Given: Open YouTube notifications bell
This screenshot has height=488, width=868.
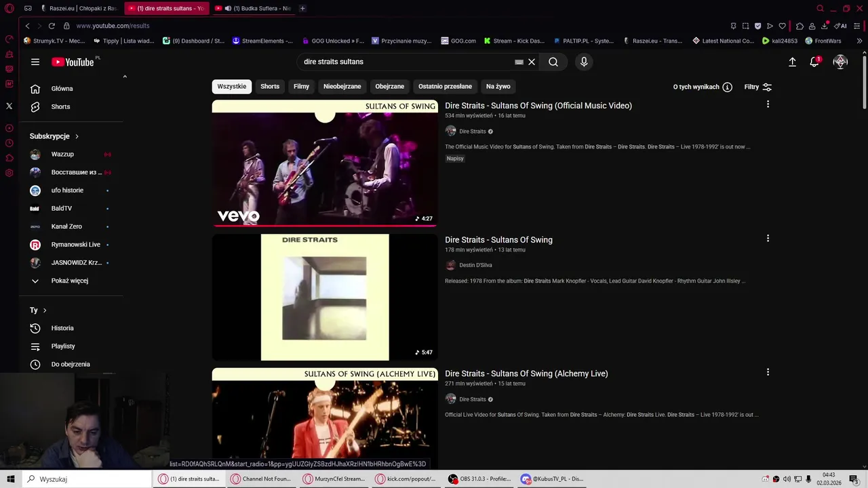Looking at the screenshot, I should click(814, 62).
